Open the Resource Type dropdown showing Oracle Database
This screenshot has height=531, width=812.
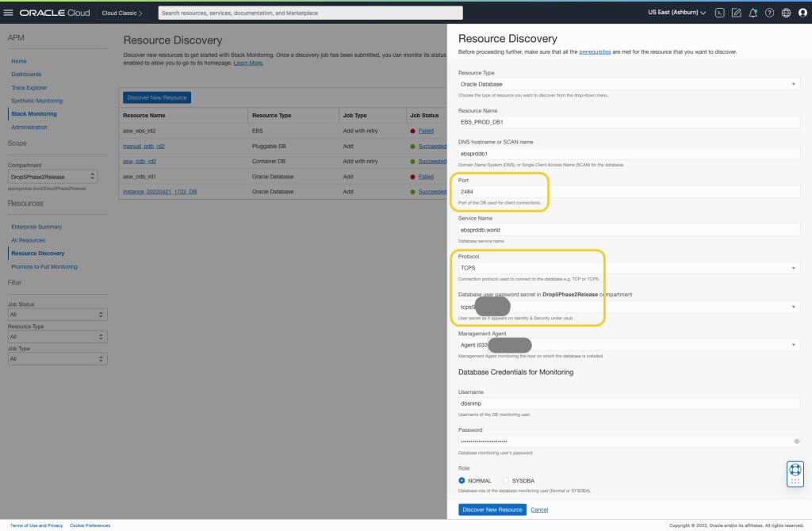[628, 83]
